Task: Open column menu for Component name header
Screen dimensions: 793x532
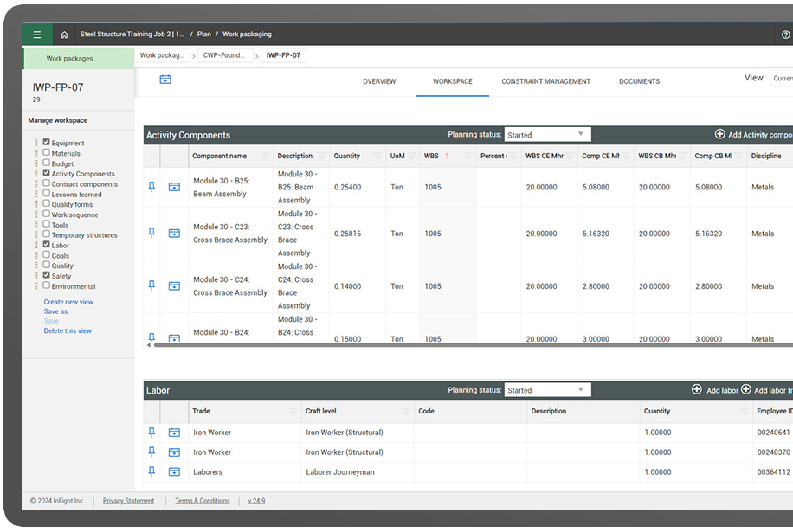Action: 264,157
